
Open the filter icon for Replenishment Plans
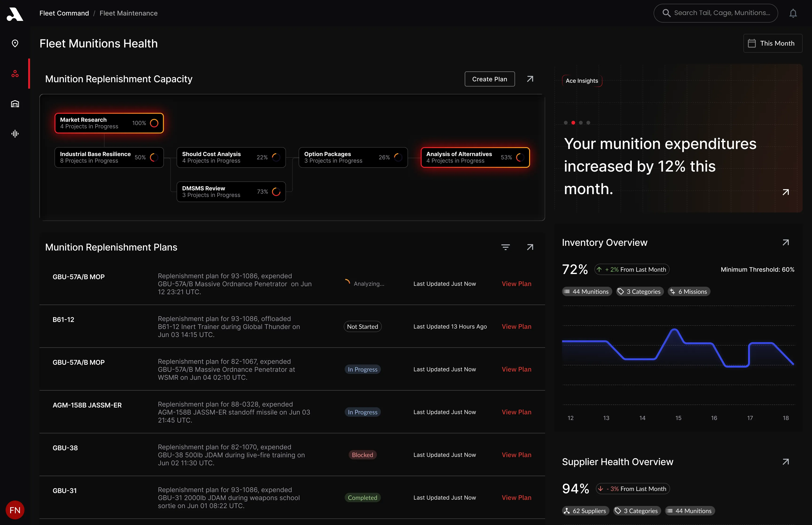tap(506, 247)
